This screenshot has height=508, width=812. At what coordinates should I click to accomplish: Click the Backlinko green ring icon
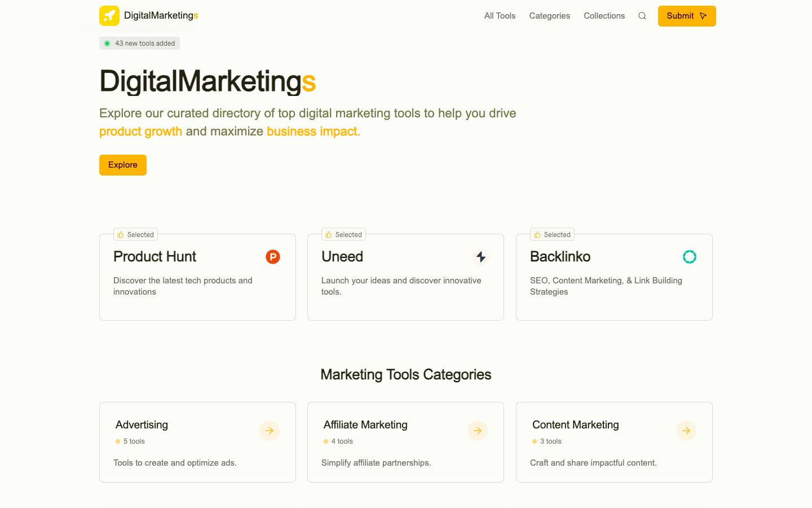[x=690, y=257]
